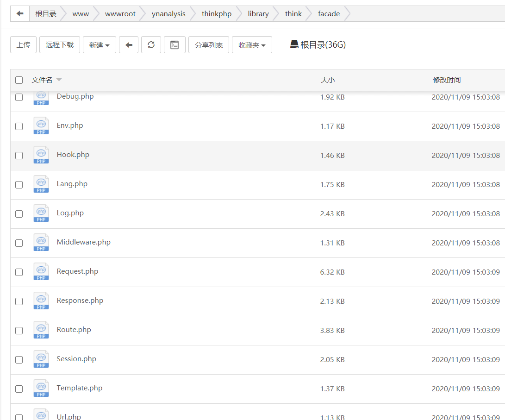The width and height of the screenshot is (505, 420).
Task: Click the Debug.php file name
Action: 75,96
